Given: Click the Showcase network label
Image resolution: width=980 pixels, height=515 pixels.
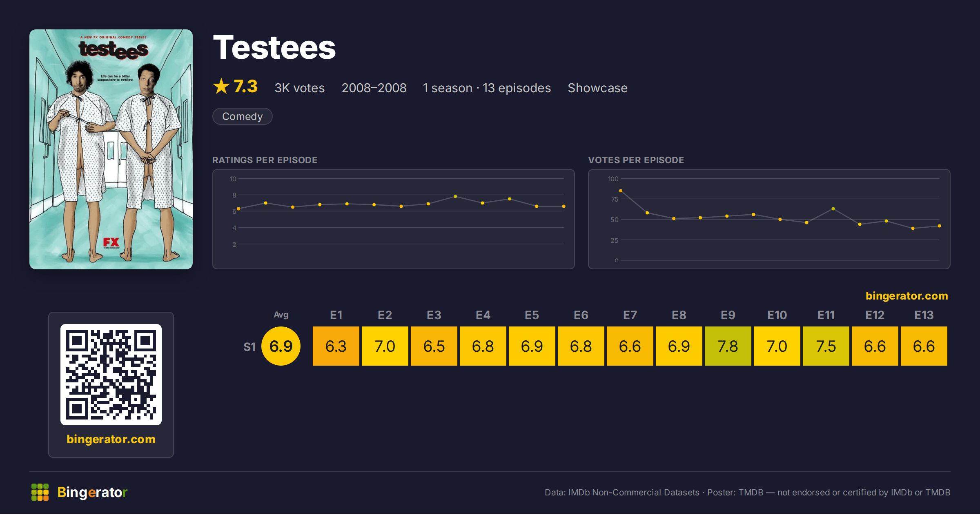Looking at the screenshot, I should [597, 88].
